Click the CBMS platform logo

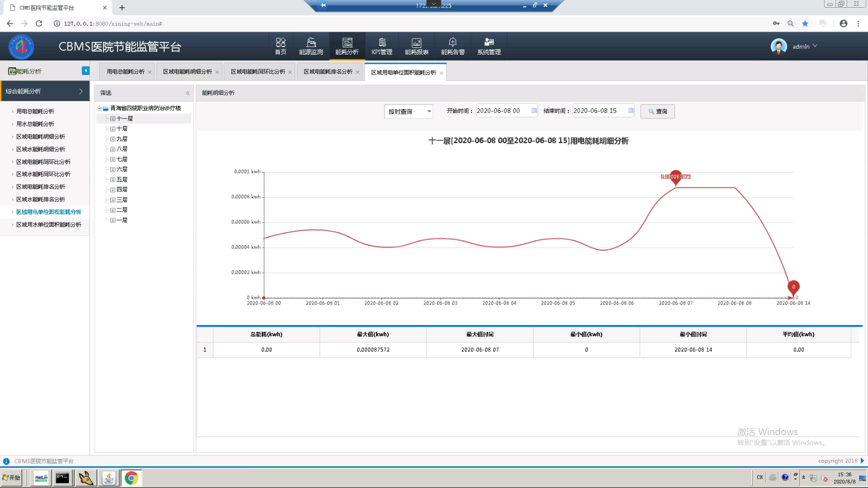[x=21, y=46]
